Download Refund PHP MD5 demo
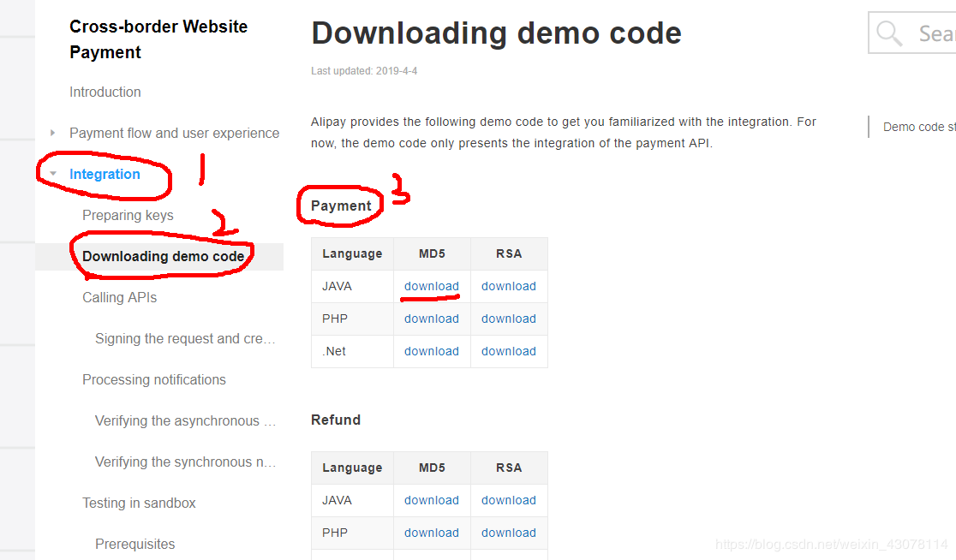This screenshot has height=560, width=956. click(x=432, y=533)
